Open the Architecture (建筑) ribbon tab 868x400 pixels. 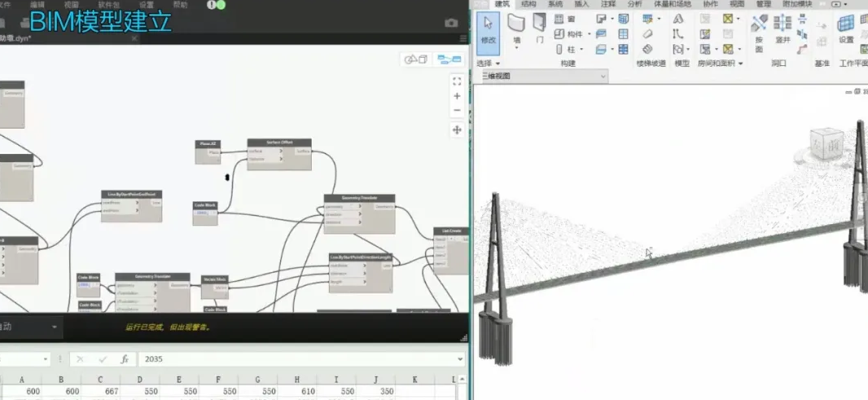pos(502,4)
